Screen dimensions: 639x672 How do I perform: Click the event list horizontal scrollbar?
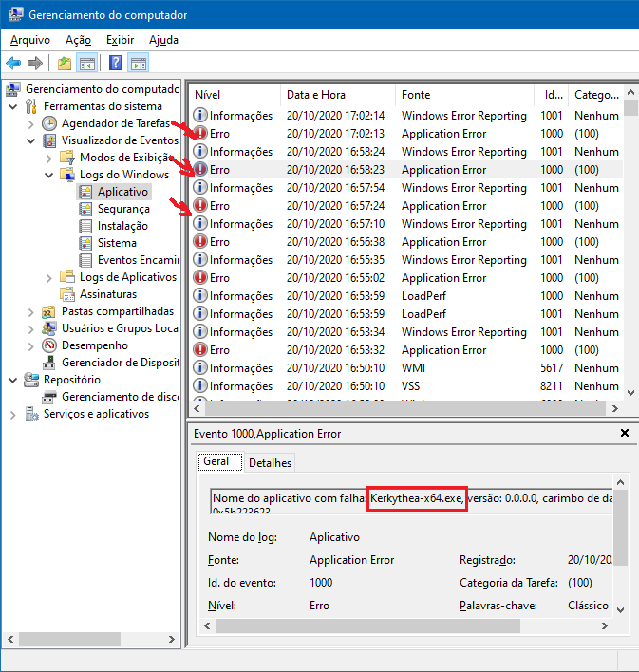point(405,408)
